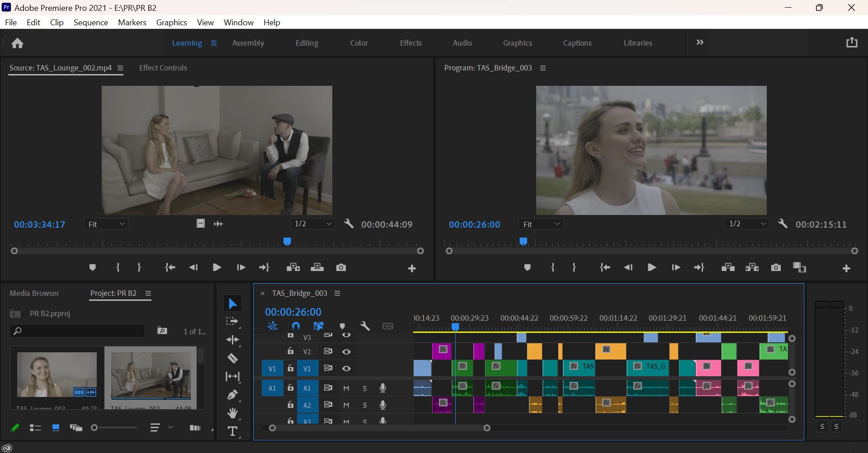Select the Track Select Forward tool
The width and height of the screenshot is (868, 453).
[232, 322]
